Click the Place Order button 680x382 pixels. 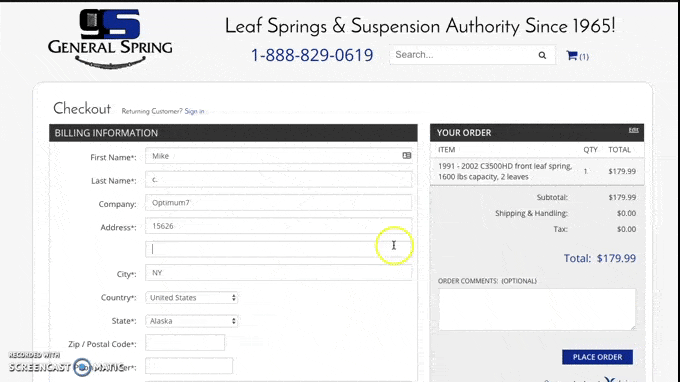(x=597, y=357)
